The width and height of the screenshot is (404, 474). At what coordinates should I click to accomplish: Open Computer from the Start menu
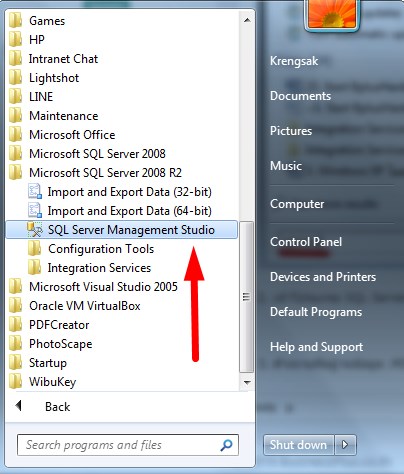pos(297,204)
